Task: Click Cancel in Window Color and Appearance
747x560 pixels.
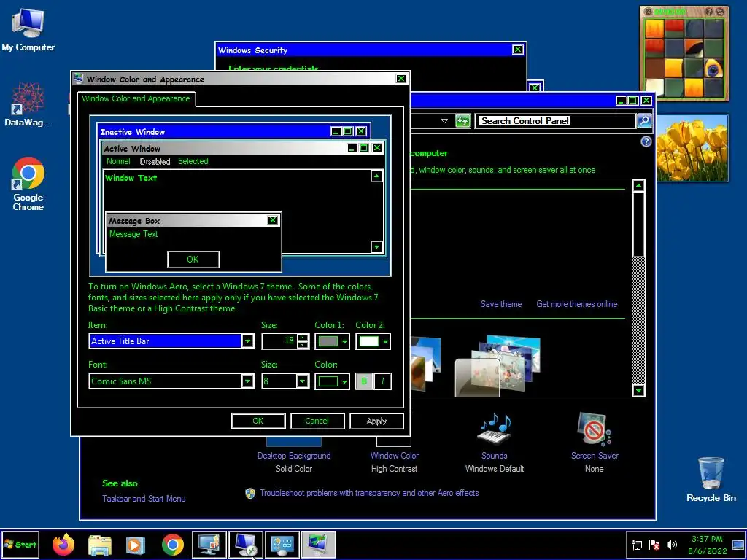Action: click(317, 421)
